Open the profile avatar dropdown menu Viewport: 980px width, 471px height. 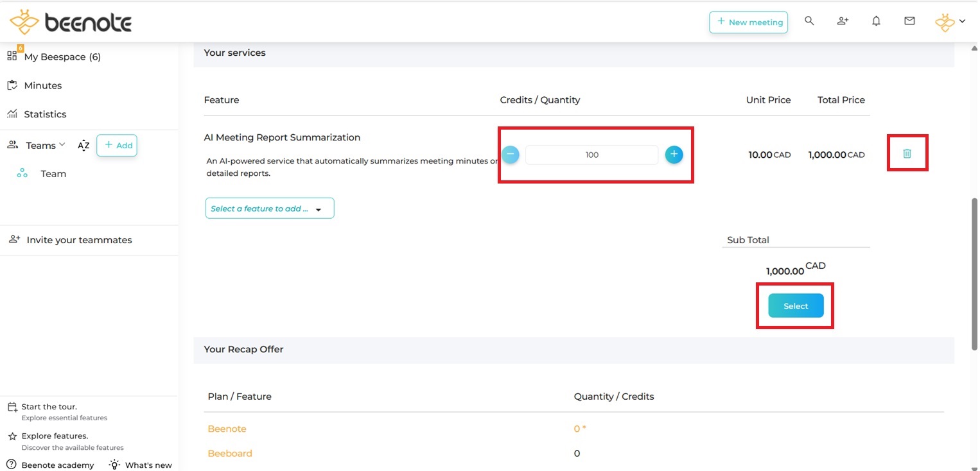(x=950, y=22)
